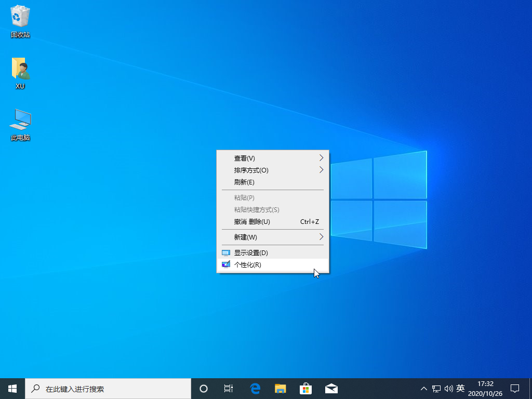Open the Action Center notifications

(514, 388)
